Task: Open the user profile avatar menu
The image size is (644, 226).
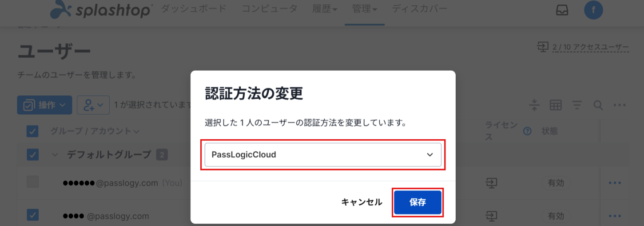Action: [x=593, y=10]
